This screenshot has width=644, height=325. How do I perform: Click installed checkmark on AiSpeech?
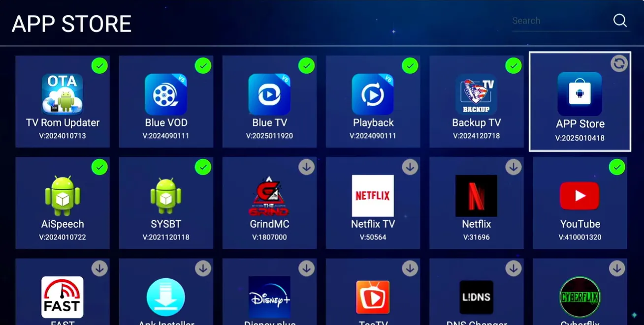point(99,167)
